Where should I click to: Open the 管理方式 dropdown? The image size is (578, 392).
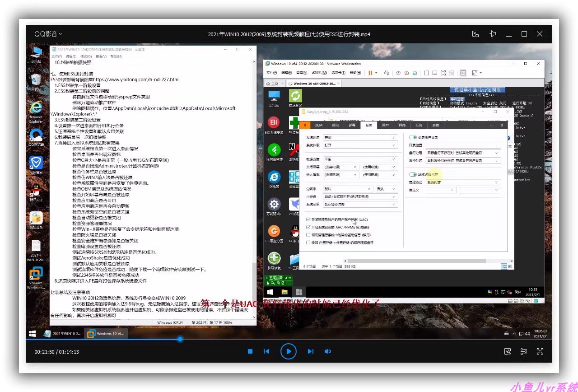(463, 182)
